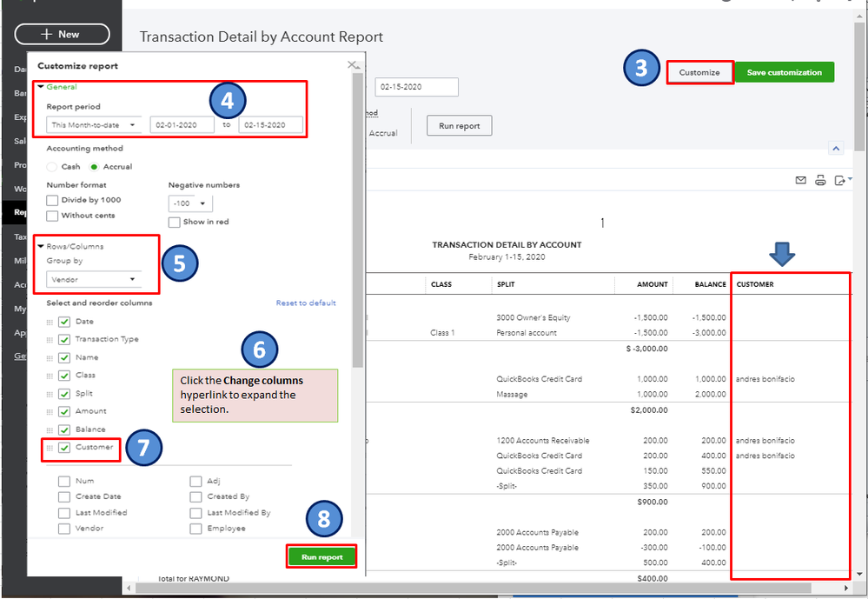Image resolution: width=868 pixels, height=599 pixels.
Task: Edit the end date 02-15-2020 in panel
Action: click(271, 125)
